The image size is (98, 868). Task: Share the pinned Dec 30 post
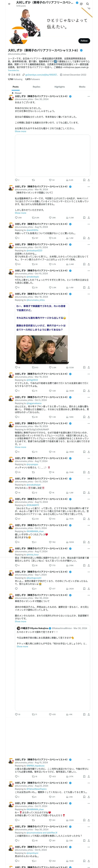(x=89, y=180)
